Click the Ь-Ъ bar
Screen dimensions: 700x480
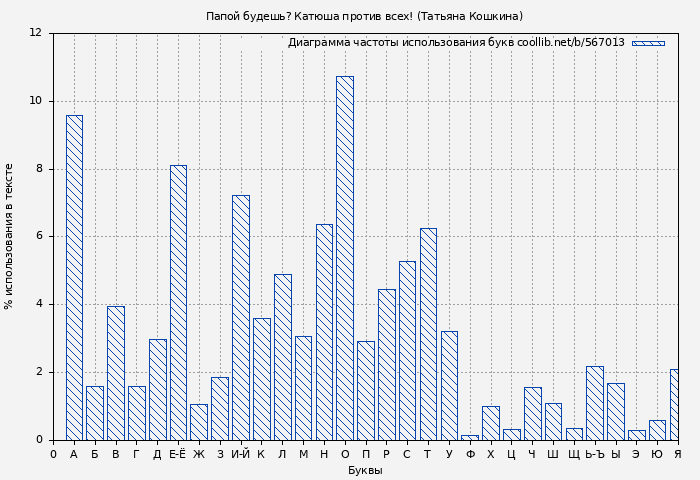click(594, 403)
